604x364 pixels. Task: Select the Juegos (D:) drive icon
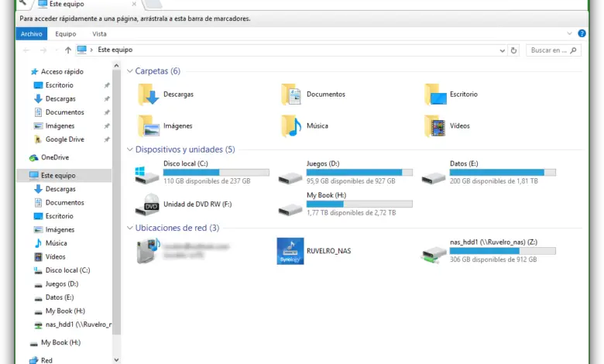coord(290,177)
